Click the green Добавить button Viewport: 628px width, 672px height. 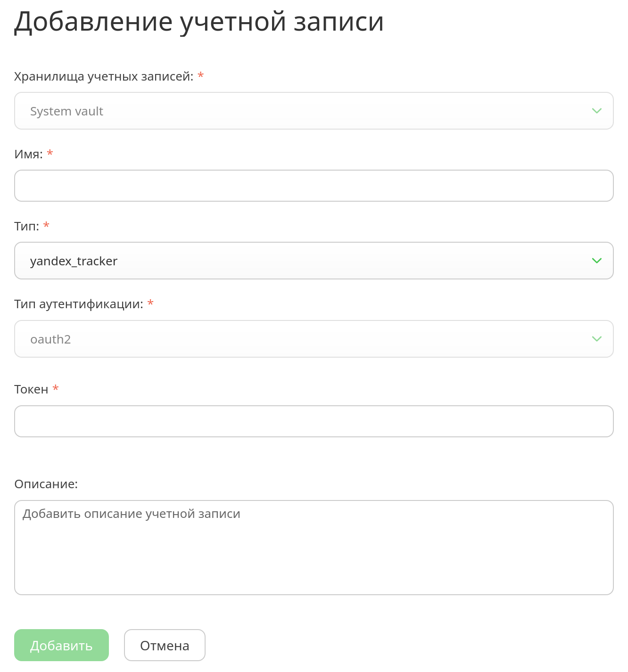pyautogui.click(x=61, y=645)
